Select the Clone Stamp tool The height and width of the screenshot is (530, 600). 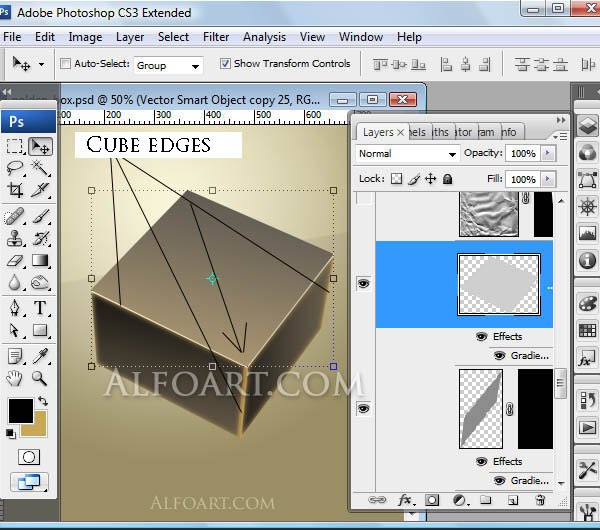[15, 238]
